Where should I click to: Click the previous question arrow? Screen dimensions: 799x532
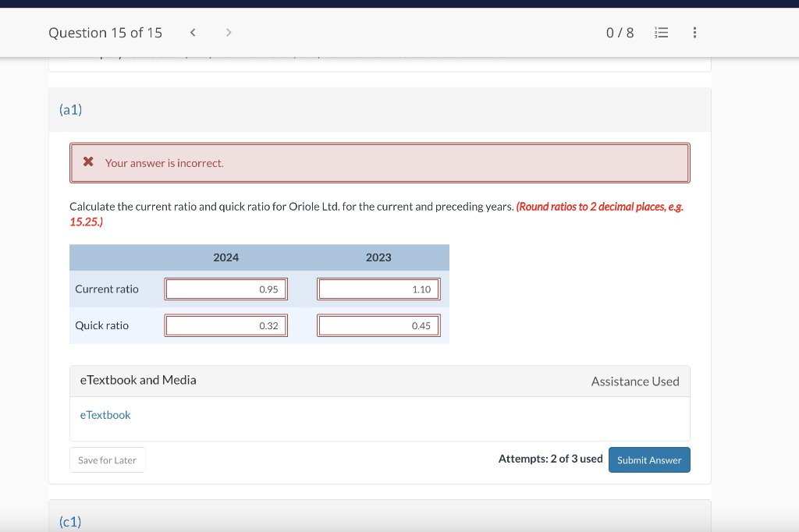[x=192, y=32]
